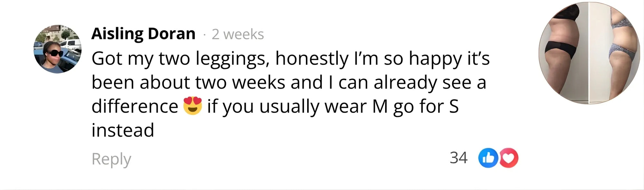Click the left half of the attached photo
The height and width of the screenshot is (190, 644).
563,53
